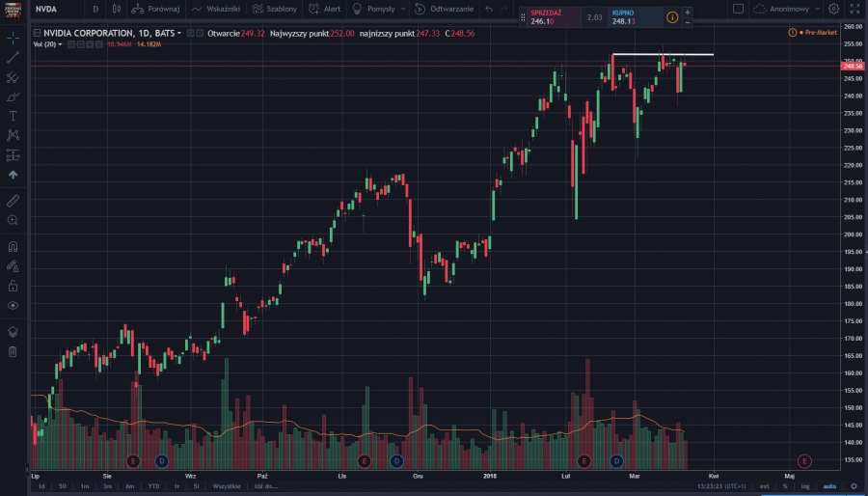This screenshot has width=868, height=496.
Task: Open chart settings gear in top bar
Action: point(833,9)
